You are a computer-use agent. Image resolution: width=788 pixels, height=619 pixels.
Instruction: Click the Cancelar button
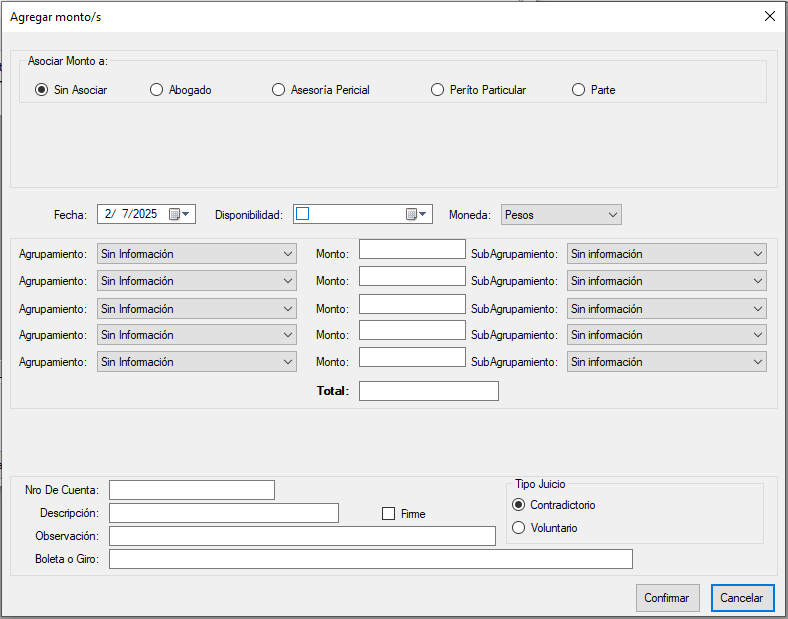click(x=742, y=598)
